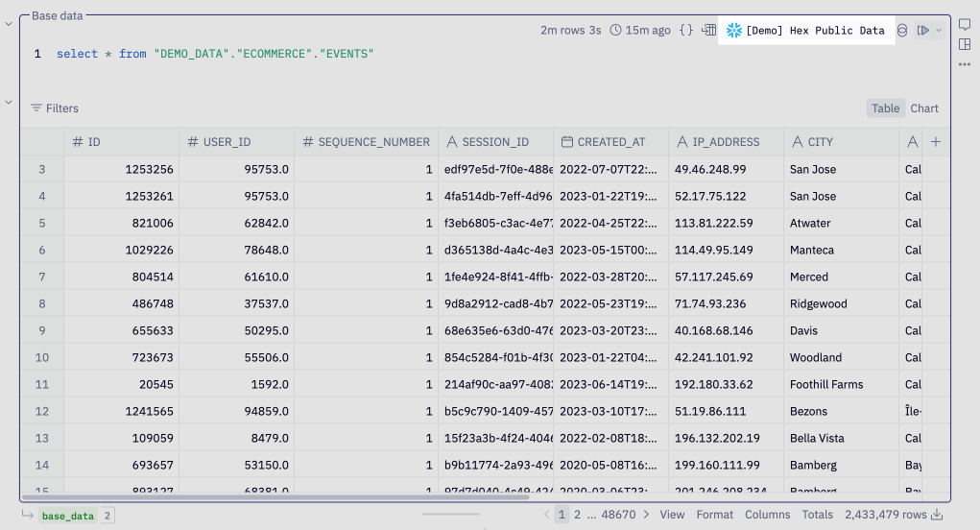The image size is (980, 530).
Task: Select the CITY column header
Action: pyautogui.click(x=841, y=142)
